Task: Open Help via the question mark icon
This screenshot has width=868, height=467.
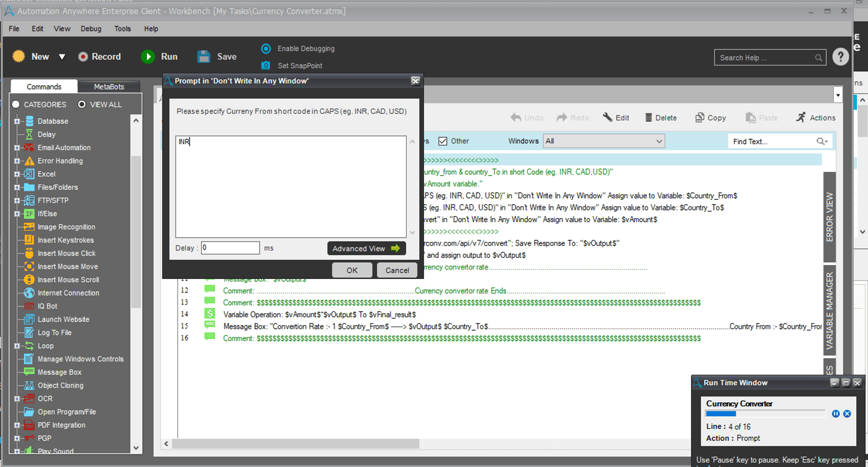Action: pos(840,57)
